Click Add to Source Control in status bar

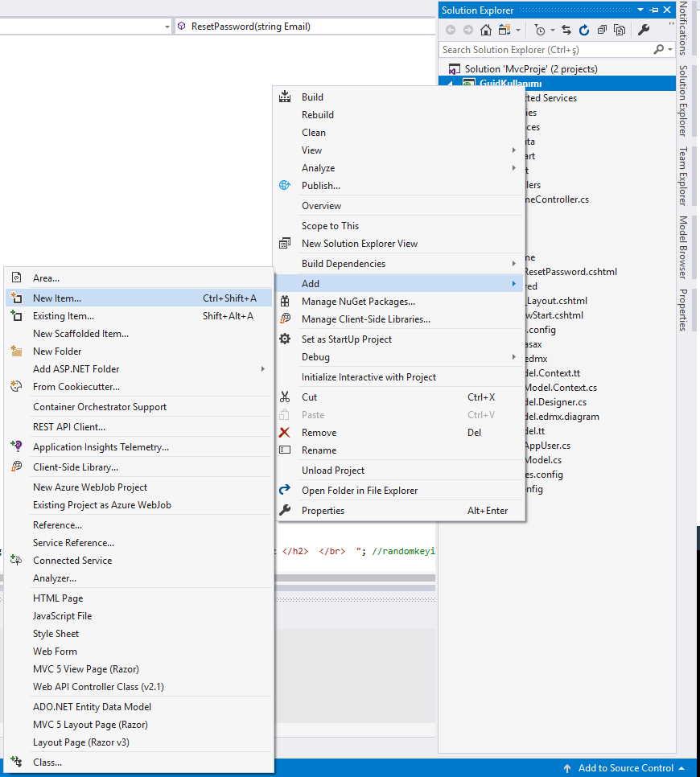pyautogui.click(x=624, y=768)
